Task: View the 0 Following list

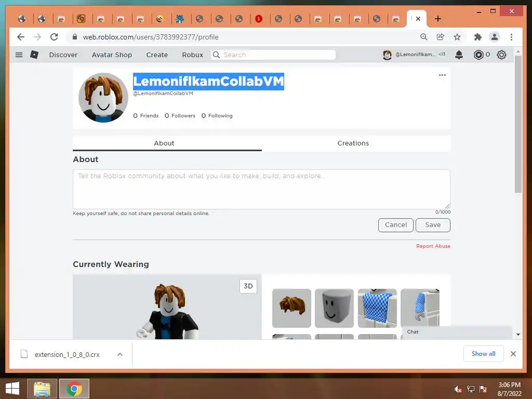Action: pyautogui.click(x=217, y=116)
